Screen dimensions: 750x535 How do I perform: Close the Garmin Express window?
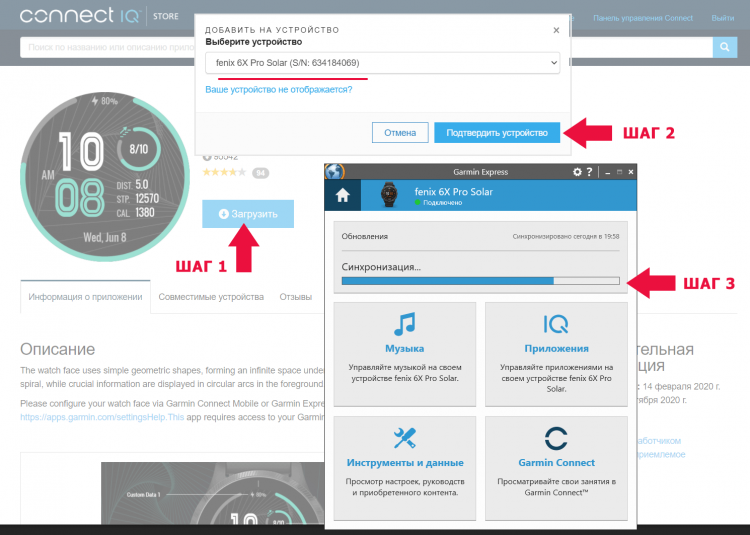[x=631, y=172]
